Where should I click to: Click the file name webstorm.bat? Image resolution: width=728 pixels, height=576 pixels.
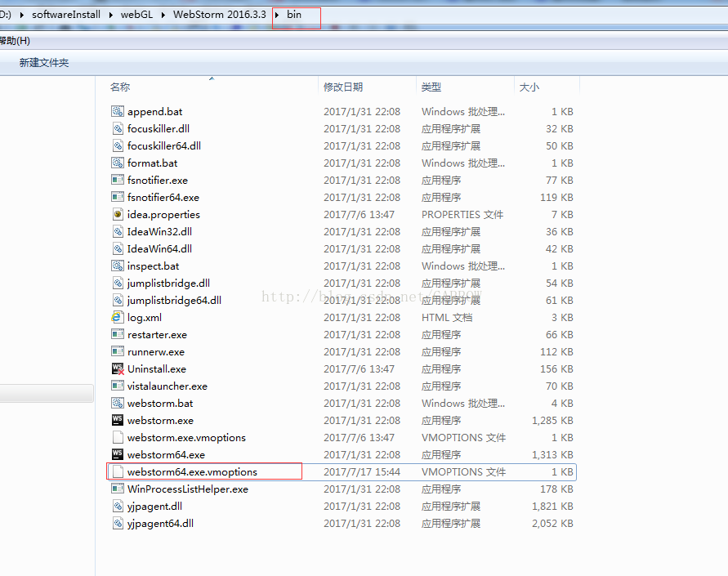[160, 404]
